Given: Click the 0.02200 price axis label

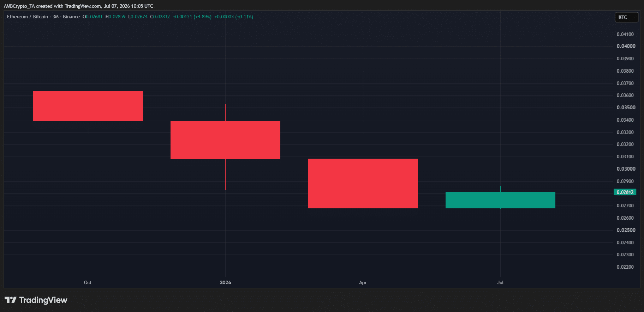Looking at the screenshot, I should coord(625,267).
